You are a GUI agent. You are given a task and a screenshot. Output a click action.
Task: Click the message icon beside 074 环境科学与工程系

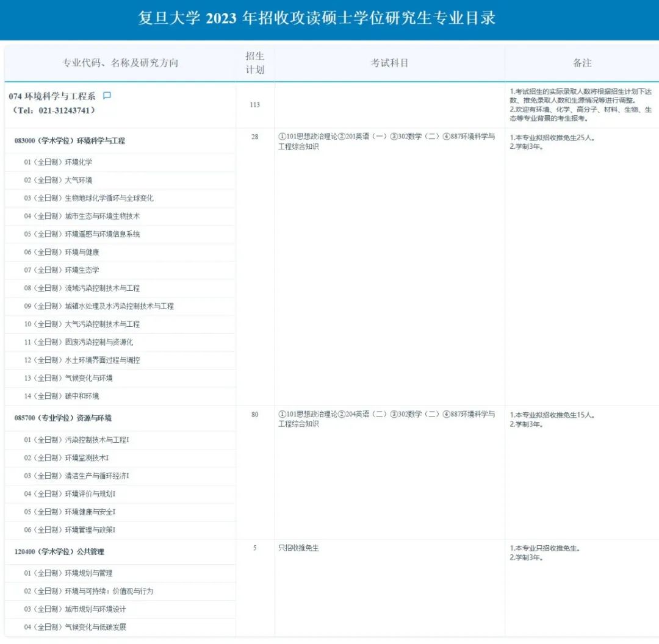click(x=107, y=96)
